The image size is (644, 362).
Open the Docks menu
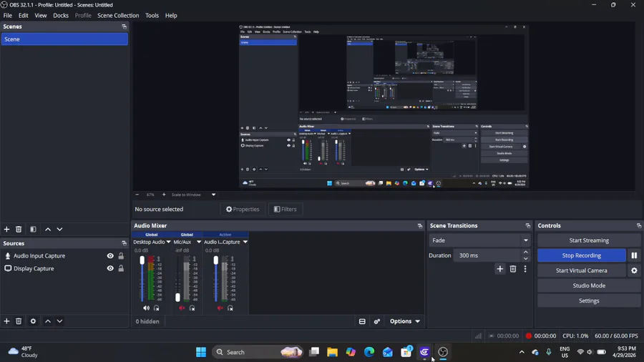pyautogui.click(x=61, y=15)
